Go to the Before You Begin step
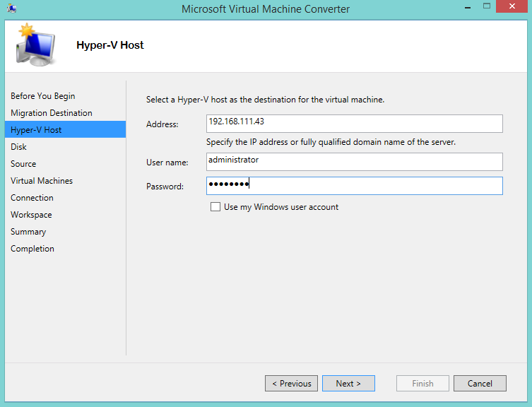This screenshot has height=407, width=532. point(43,96)
